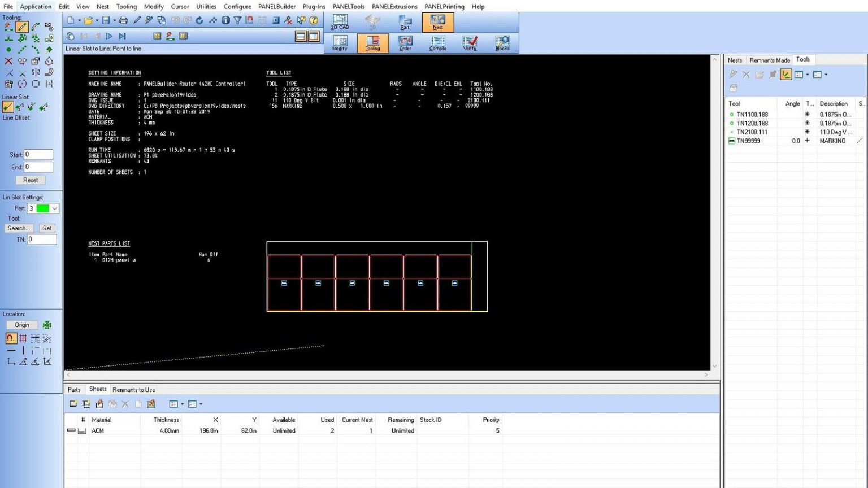
Task: Activate the Point to Line arc tool
Action: point(36,25)
